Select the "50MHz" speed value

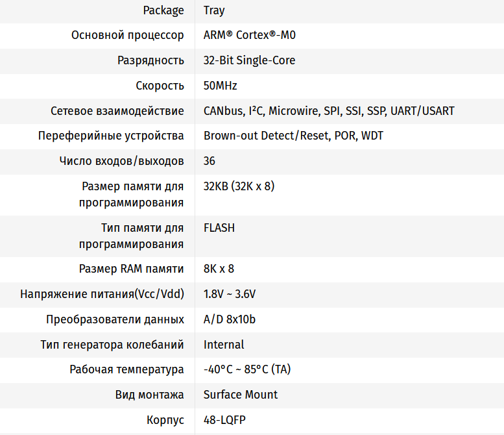point(221,86)
